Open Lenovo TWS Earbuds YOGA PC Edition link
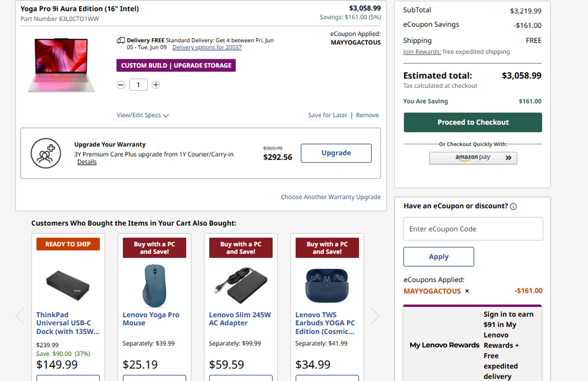 click(x=325, y=323)
